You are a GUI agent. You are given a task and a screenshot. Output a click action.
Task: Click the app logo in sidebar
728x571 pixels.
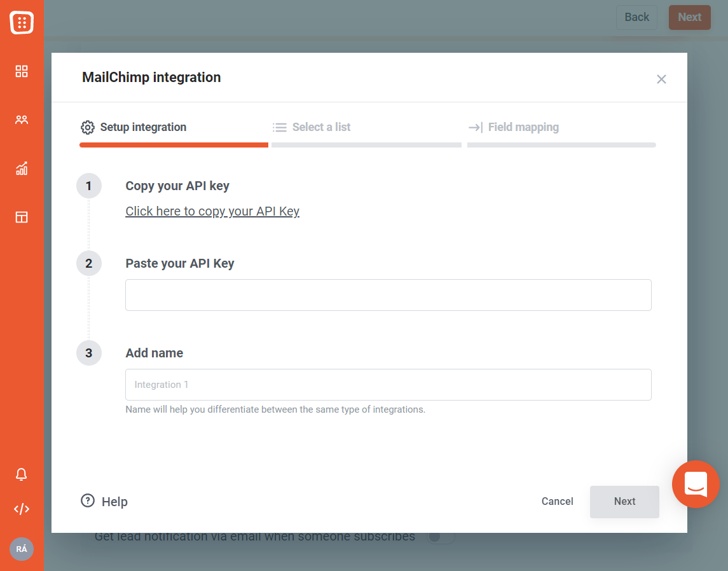22,22
